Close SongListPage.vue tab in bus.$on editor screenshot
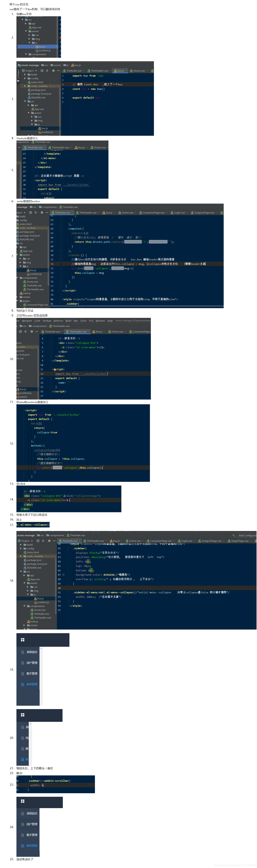The image size is (257, 868). tap(216, 213)
